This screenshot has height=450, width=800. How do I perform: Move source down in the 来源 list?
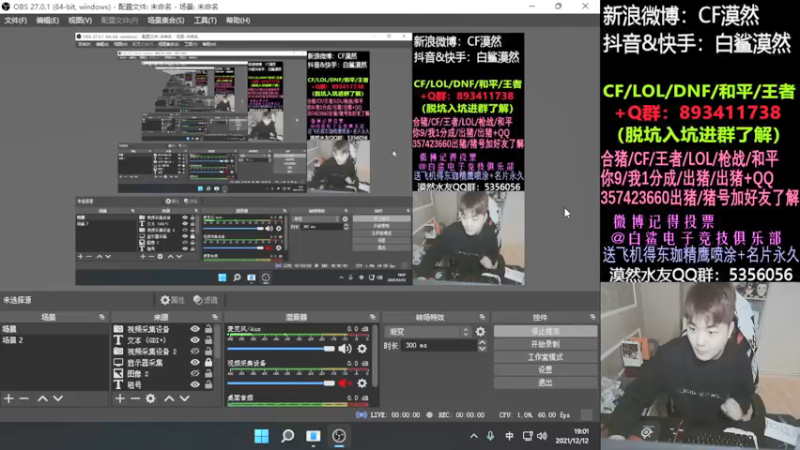(x=184, y=398)
